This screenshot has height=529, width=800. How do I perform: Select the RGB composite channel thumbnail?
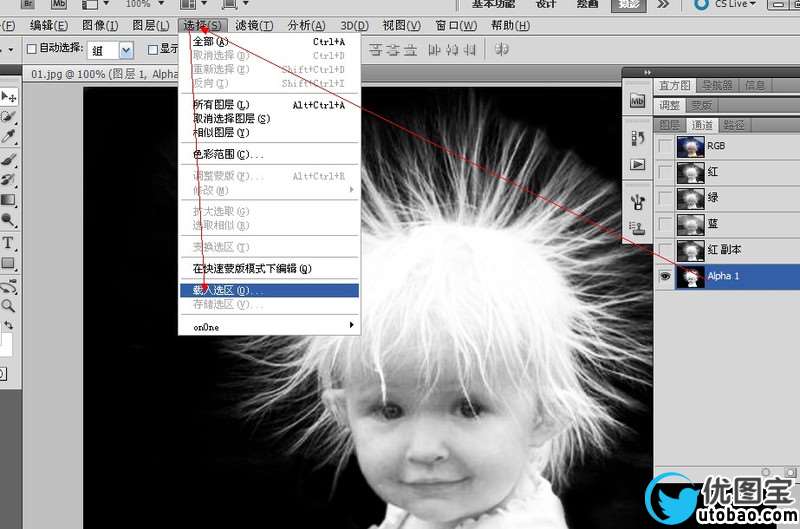pyautogui.click(x=690, y=146)
